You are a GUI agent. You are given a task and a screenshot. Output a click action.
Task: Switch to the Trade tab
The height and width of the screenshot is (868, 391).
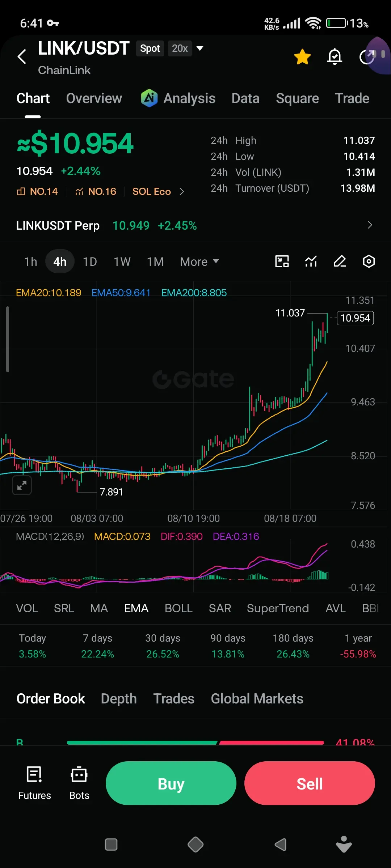coord(352,98)
